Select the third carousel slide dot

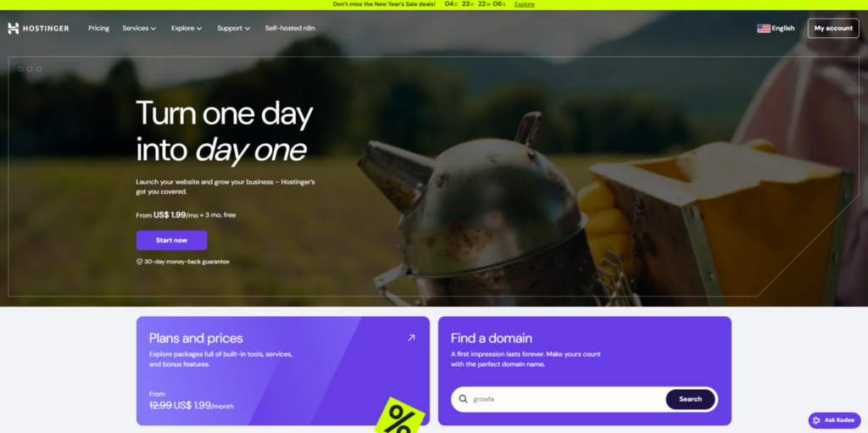tap(39, 69)
